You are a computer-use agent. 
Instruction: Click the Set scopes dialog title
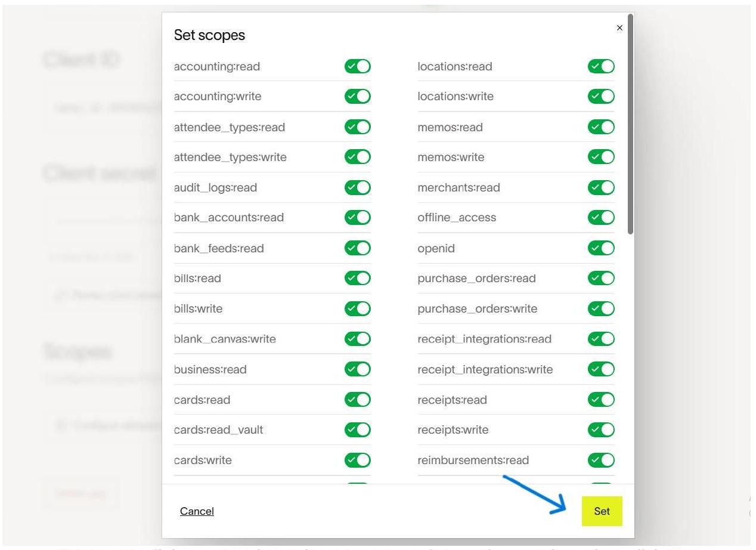pyautogui.click(x=209, y=35)
